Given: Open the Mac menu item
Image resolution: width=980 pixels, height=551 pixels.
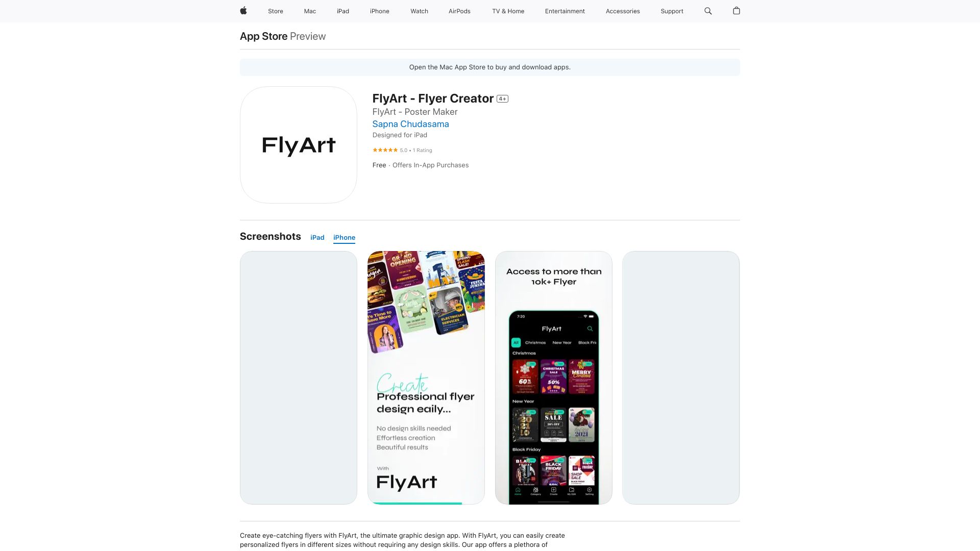Looking at the screenshot, I should pyautogui.click(x=310, y=11).
